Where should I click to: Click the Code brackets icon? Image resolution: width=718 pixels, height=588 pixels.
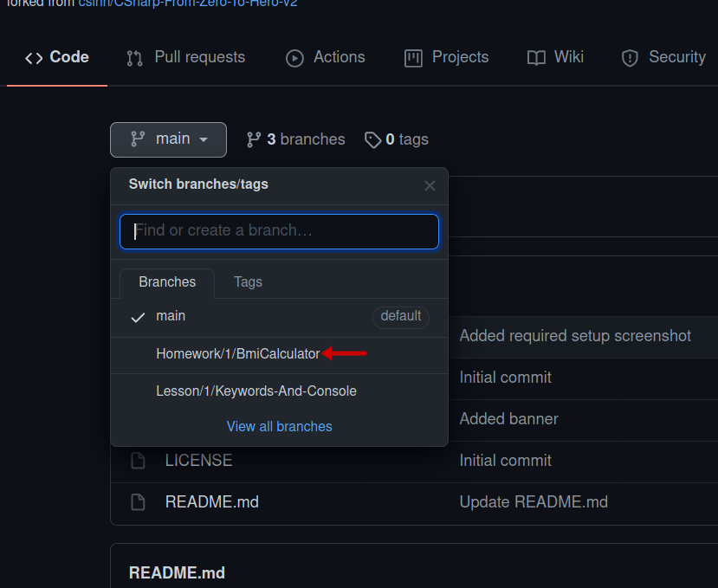tap(34, 58)
